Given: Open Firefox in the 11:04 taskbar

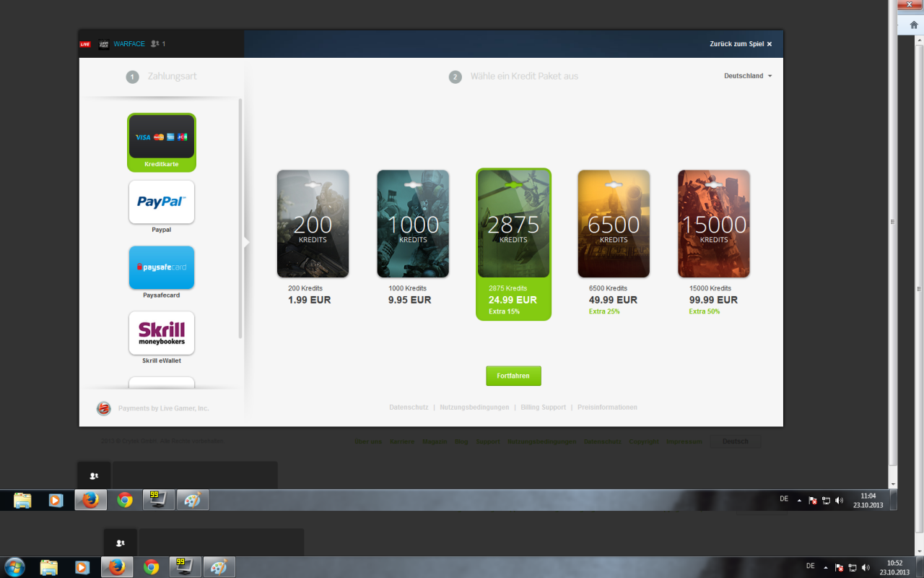Looking at the screenshot, I should point(90,500).
